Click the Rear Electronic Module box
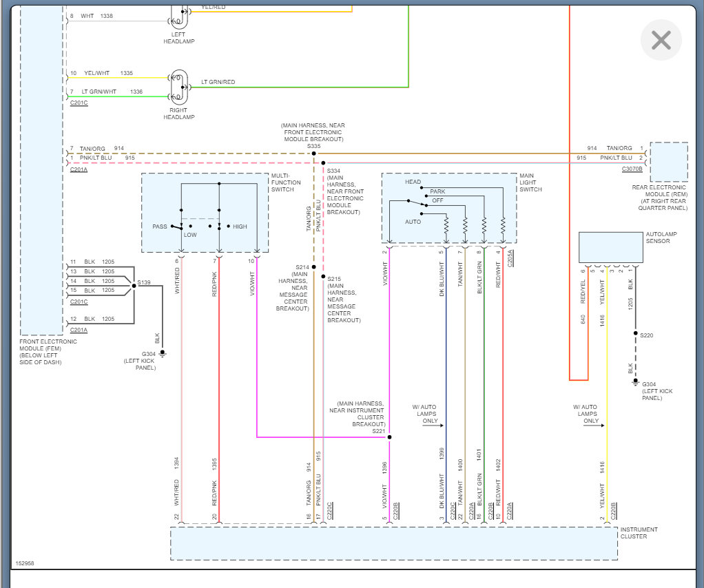 [669, 162]
